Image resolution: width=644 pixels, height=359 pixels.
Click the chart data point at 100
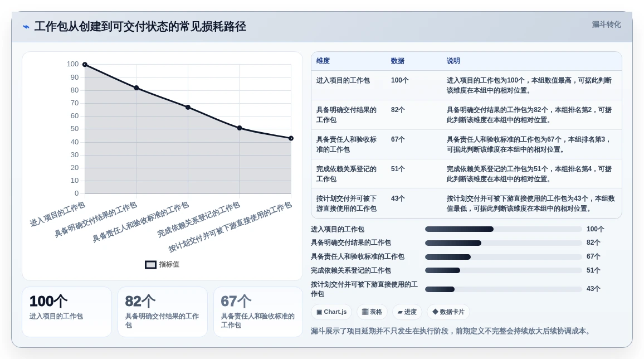85,65
